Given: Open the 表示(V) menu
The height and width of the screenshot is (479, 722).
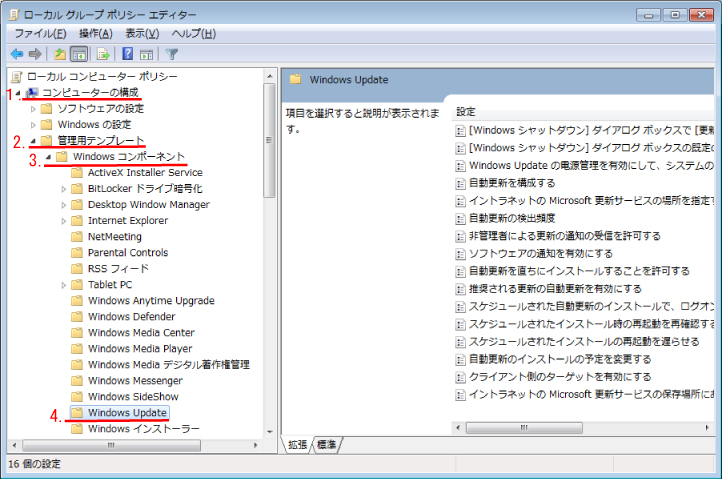Looking at the screenshot, I should 142,34.
